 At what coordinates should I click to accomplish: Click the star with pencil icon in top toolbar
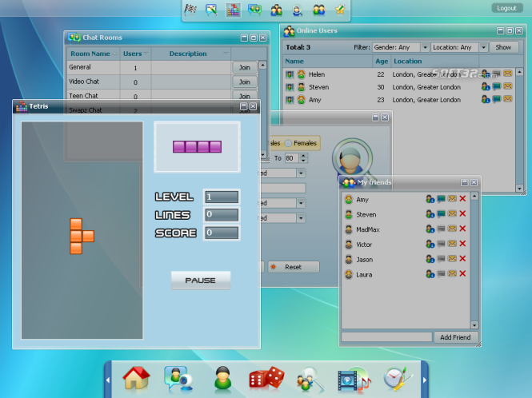[340, 10]
